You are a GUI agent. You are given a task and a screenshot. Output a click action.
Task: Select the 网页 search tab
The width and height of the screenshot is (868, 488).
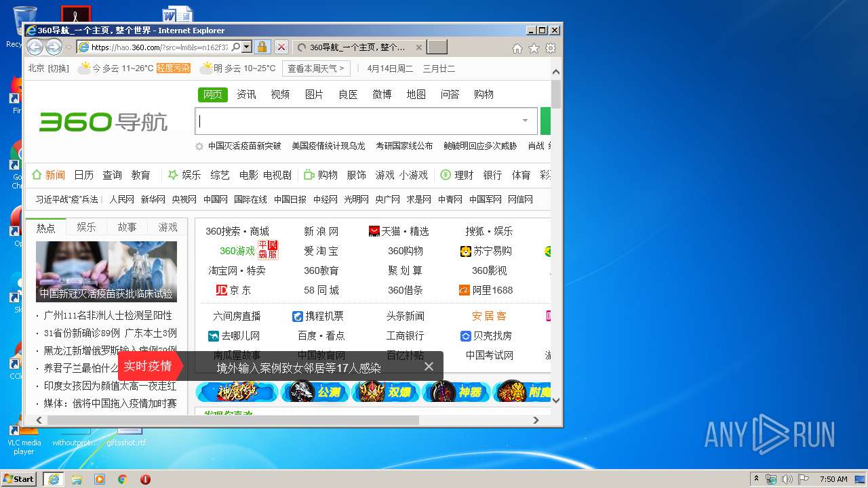click(213, 94)
